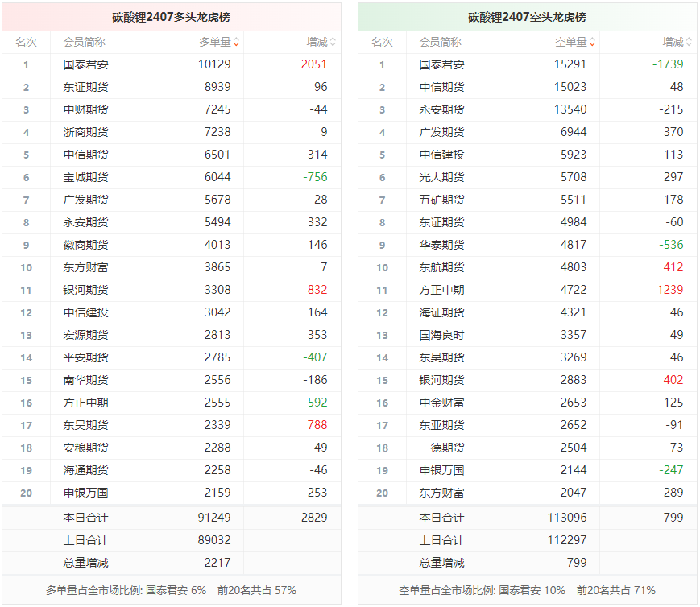This screenshot has height=607, width=700.
Task: Click red value 1239
Action: pyautogui.click(x=670, y=290)
